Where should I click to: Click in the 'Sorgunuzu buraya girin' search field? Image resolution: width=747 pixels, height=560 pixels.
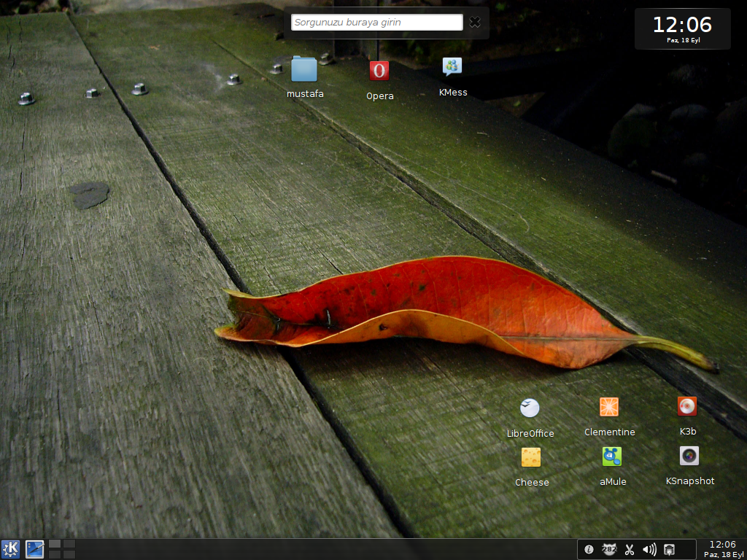[x=376, y=23]
